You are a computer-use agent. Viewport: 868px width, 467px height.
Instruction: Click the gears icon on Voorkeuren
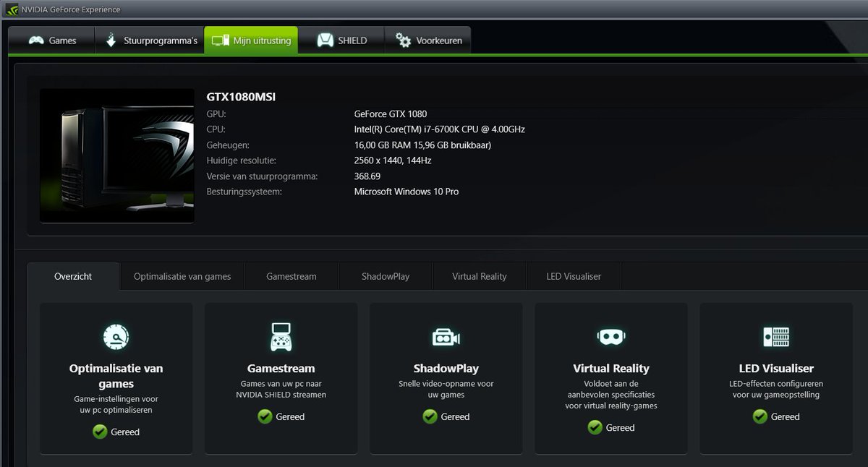tap(403, 40)
